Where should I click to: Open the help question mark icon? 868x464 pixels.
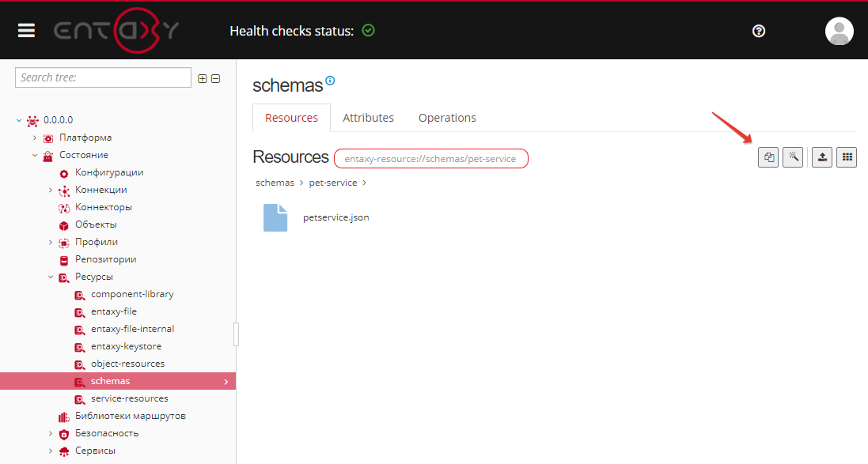[759, 31]
